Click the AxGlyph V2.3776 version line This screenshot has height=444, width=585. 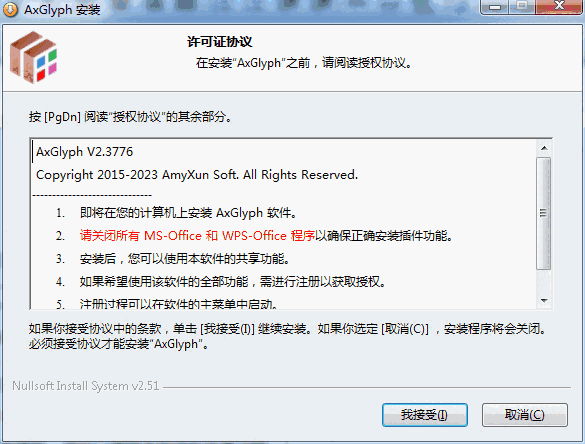coord(84,152)
